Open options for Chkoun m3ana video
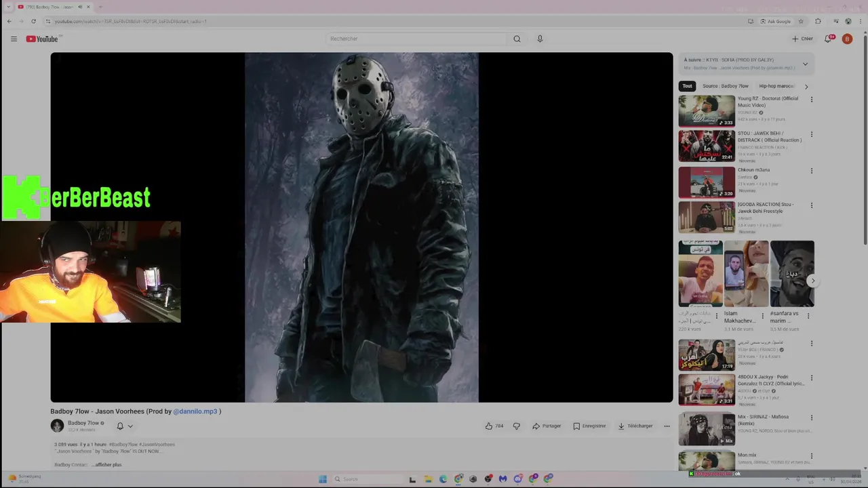868x488 pixels. click(x=811, y=171)
